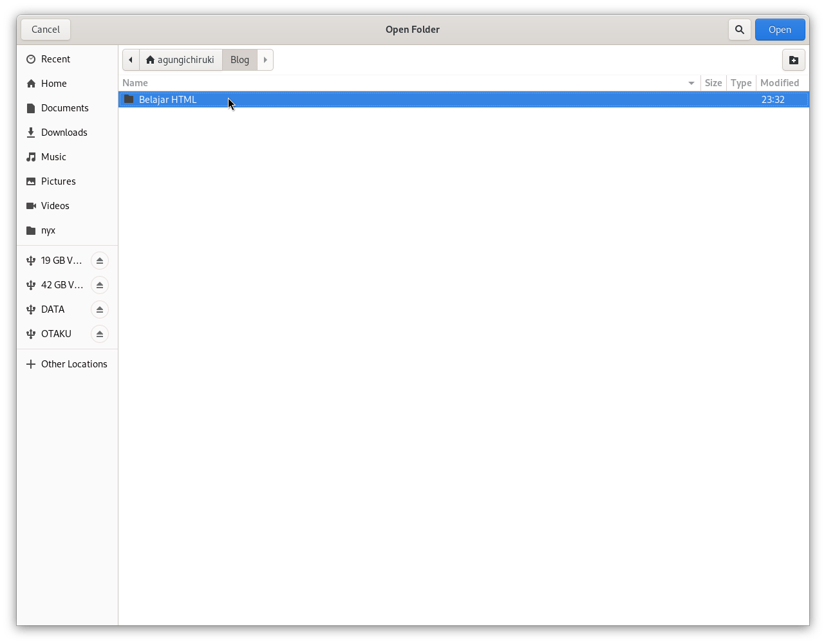Open Videos in sidebar
The image size is (826, 644).
67,206
